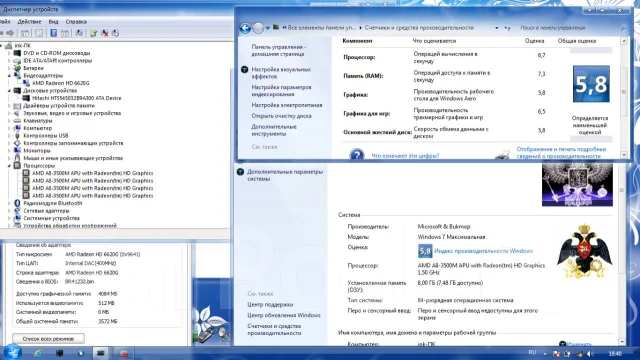Select the Системные устройства category
Image resolution: width=640 pixels, height=360 pixels.
point(51,218)
